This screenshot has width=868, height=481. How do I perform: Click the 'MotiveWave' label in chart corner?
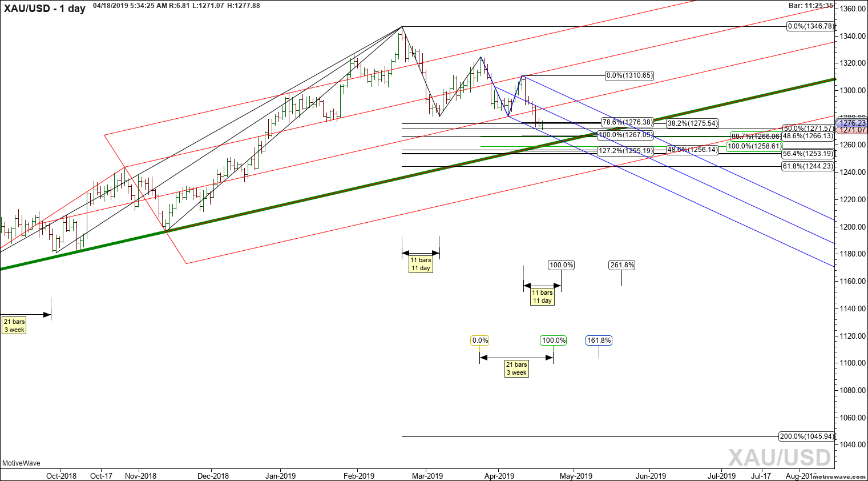[x=21, y=463]
